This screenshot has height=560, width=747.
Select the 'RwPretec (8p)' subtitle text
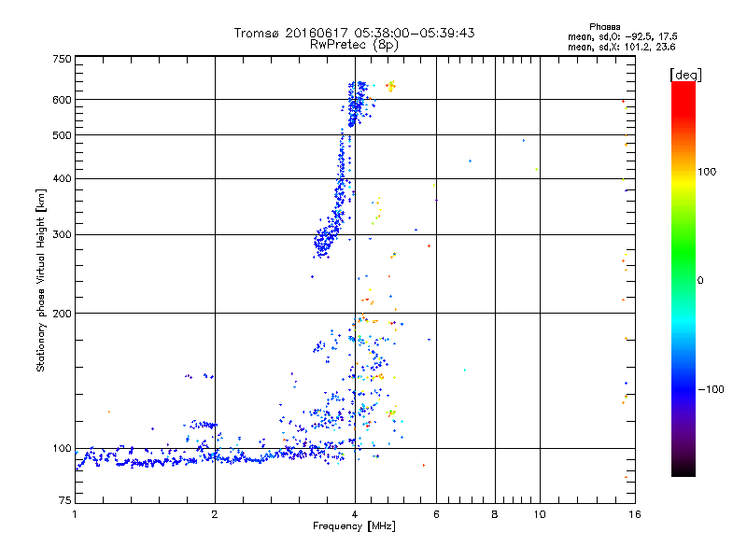(x=354, y=45)
